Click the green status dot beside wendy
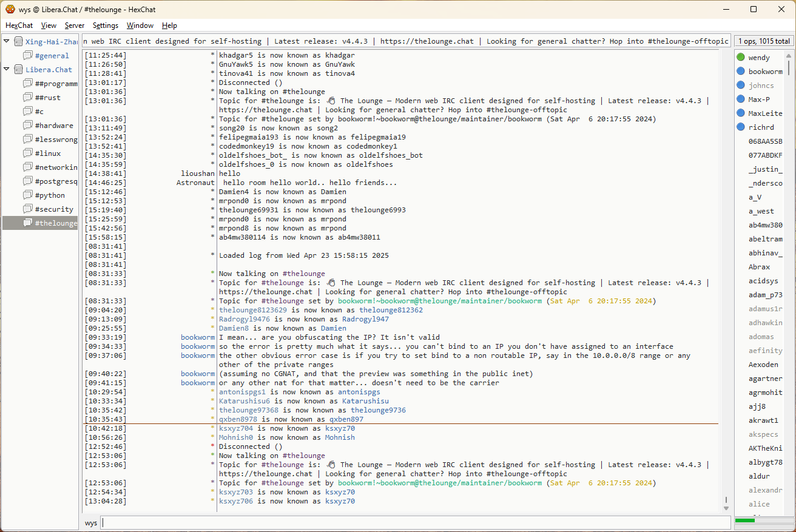The image size is (796, 532). [741, 58]
